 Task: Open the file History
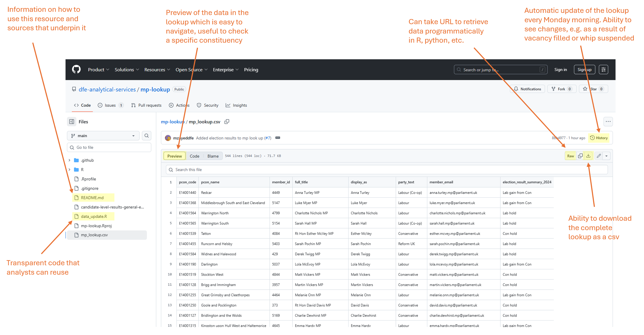click(599, 138)
